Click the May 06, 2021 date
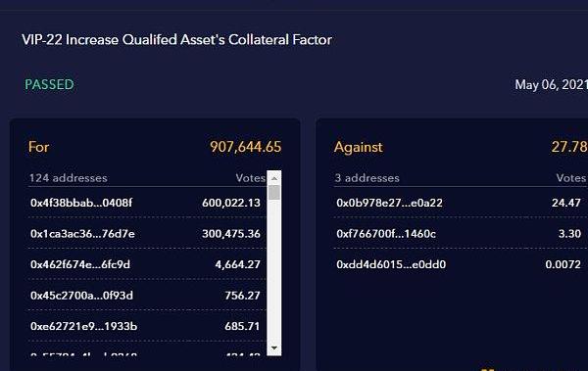 coord(551,85)
